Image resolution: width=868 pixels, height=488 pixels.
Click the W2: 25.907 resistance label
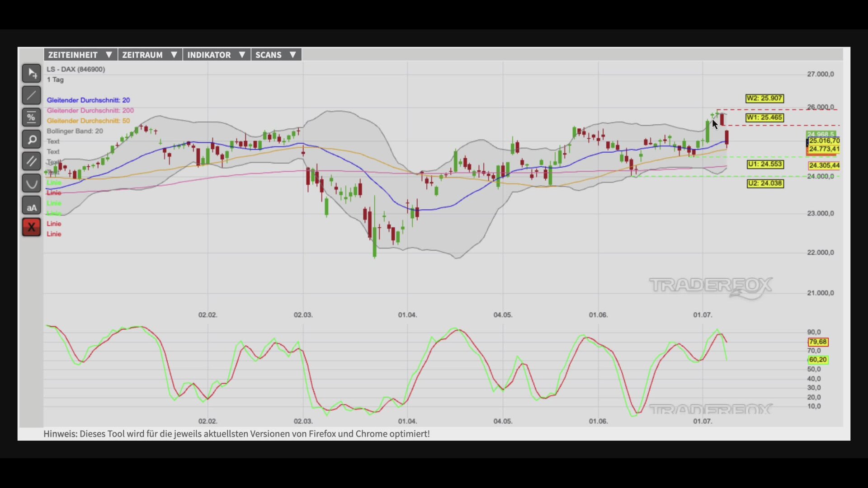pos(764,99)
